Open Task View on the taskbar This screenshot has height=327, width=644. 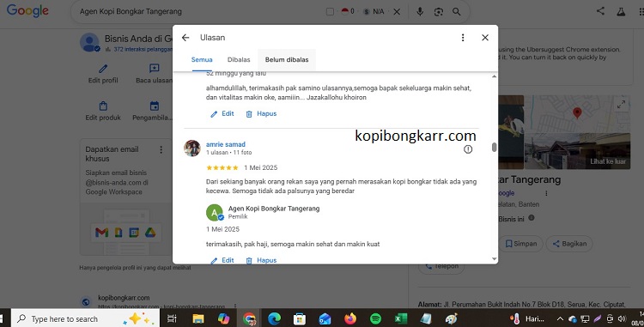172,318
